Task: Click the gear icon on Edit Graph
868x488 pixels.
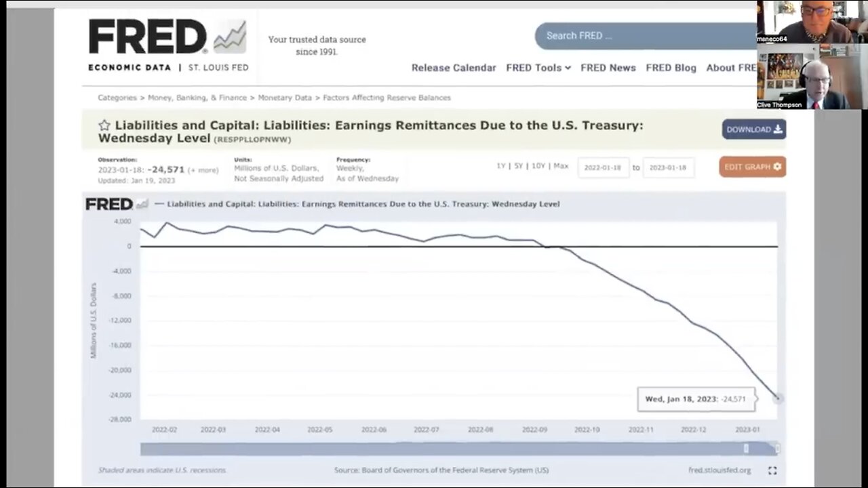Action: [x=777, y=167]
